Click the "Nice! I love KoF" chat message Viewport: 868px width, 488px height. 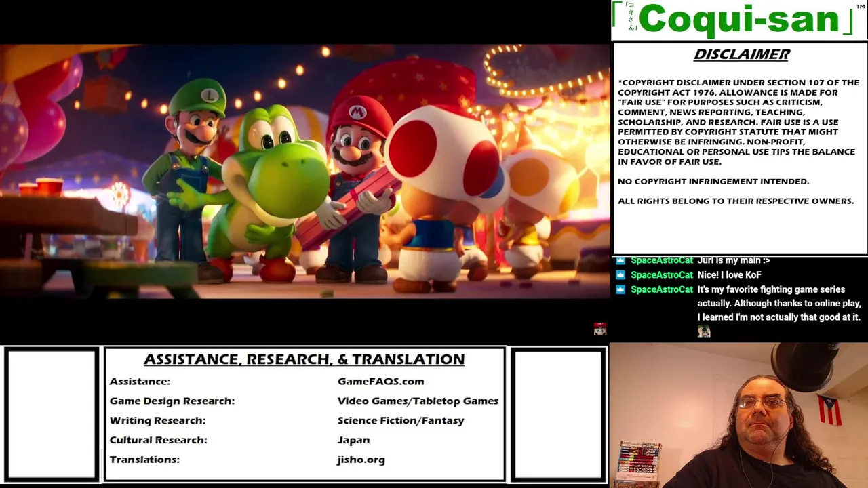pos(729,275)
